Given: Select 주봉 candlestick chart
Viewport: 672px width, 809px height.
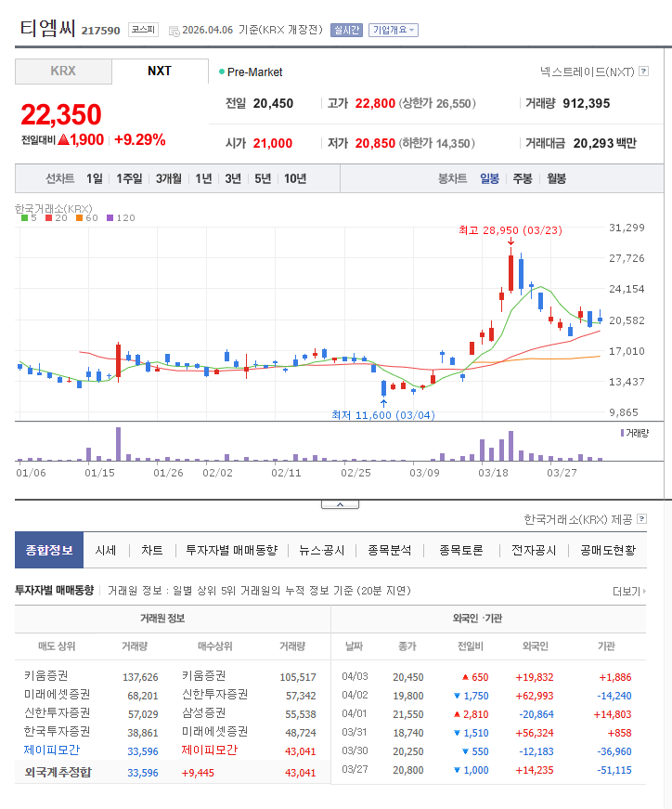Looking at the screenshot, I should click(x=523, y=178).
